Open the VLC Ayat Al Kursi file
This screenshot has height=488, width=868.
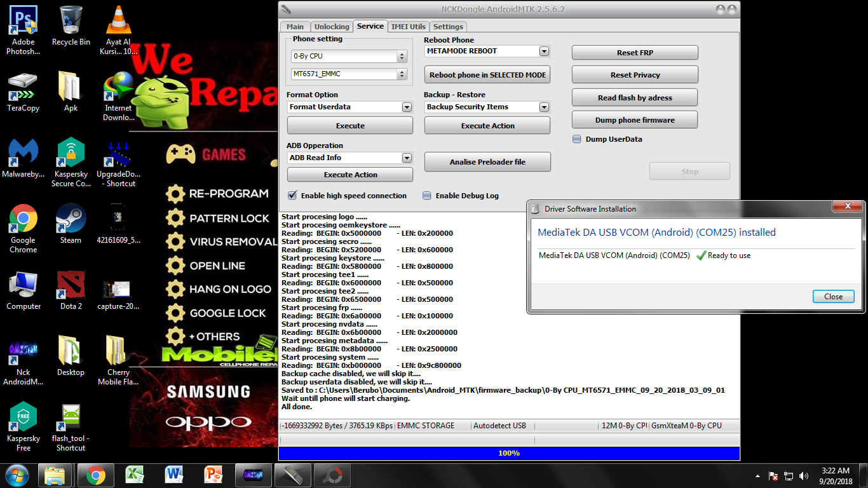pos(118,30)
